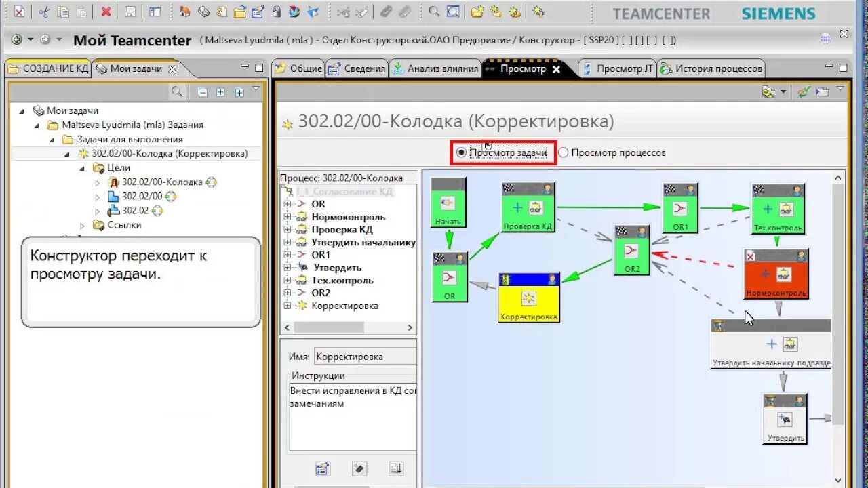Expand Нормоконтроль in the process tree
868x488 pixels.
(288, 217)
